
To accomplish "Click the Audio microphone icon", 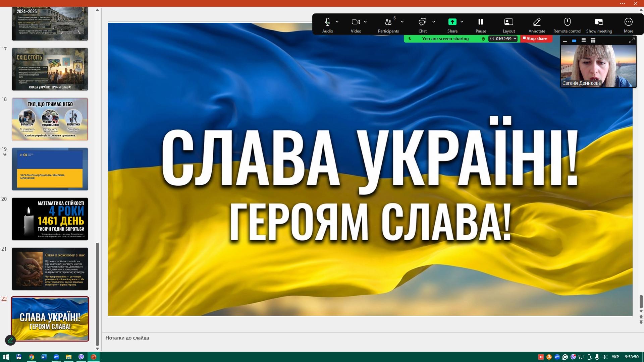I will pos(327,22).
